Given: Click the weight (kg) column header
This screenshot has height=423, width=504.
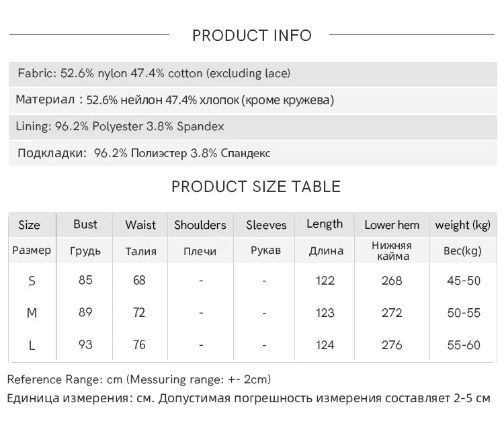Looking at the screenshot, I should point(463,225).
